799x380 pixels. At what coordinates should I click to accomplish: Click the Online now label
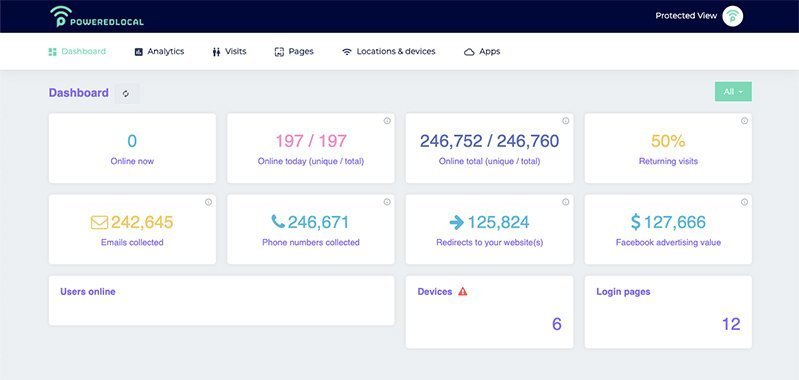coord(132,161)
